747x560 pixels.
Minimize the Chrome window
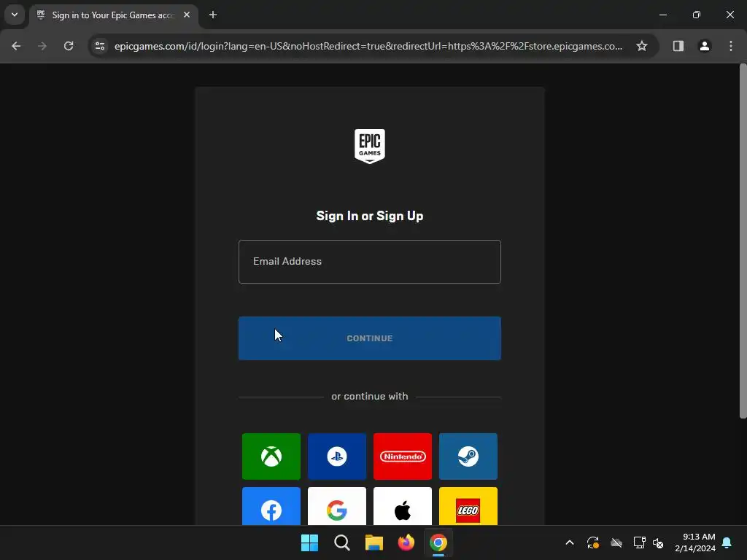662,15
